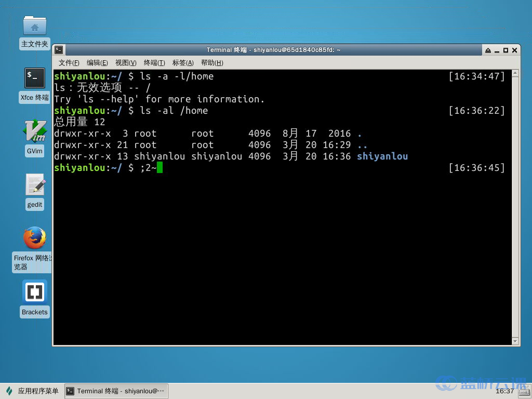The image size is (532, 399).
Task: Click the keyboard icon in system tray
Action: click(523, 391)
